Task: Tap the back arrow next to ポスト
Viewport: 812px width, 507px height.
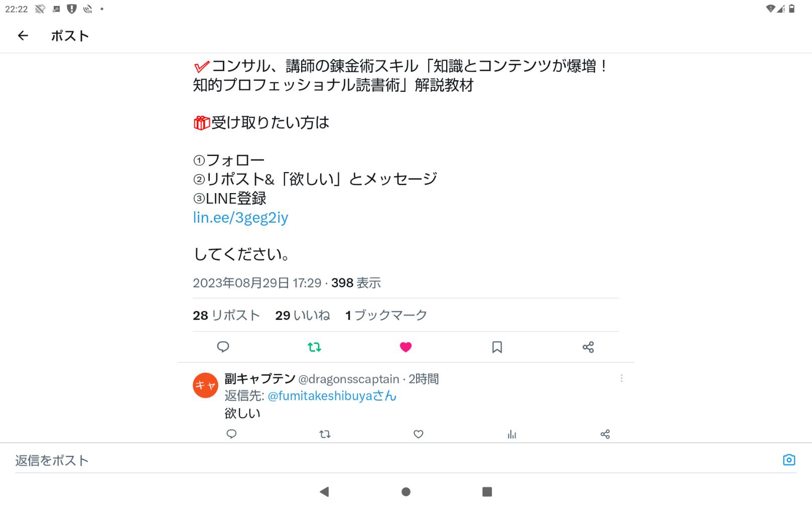Action: click(x=23, y=36)
